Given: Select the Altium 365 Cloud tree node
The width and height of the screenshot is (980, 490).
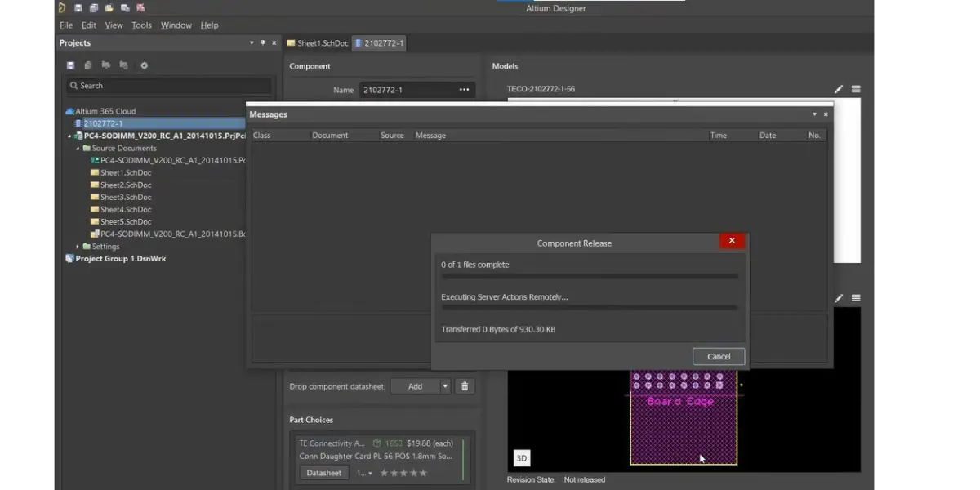Looking at the screenshot, I should [100, 111].
